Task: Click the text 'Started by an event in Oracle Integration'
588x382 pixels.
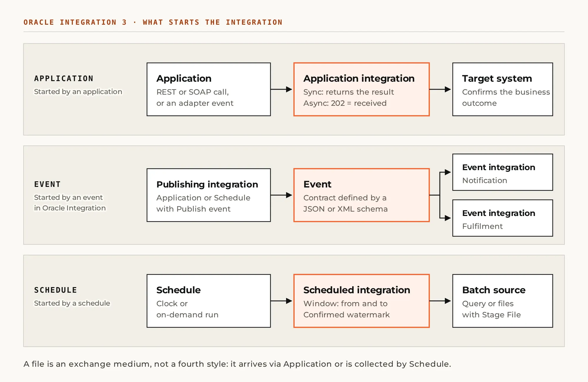Action: [x=70, y=203]
